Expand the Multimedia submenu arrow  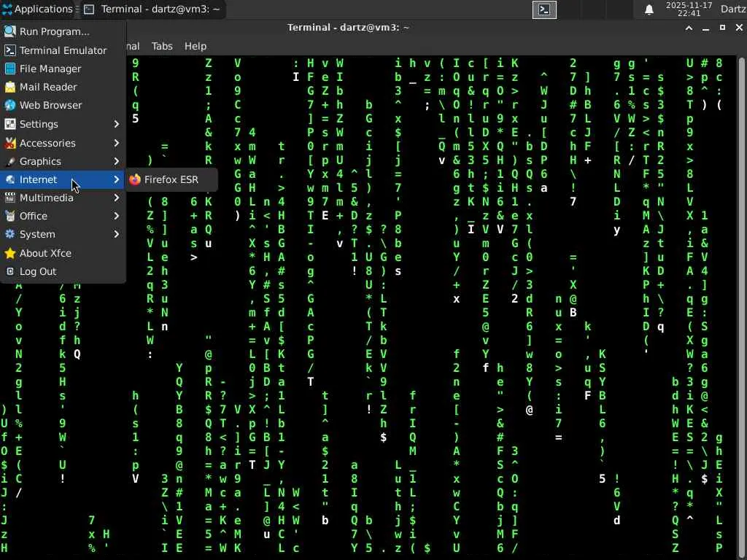(x=117, y=198)
